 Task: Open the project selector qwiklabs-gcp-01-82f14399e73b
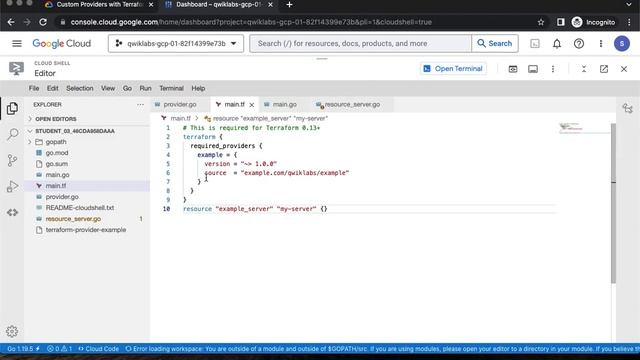[176, 43]
